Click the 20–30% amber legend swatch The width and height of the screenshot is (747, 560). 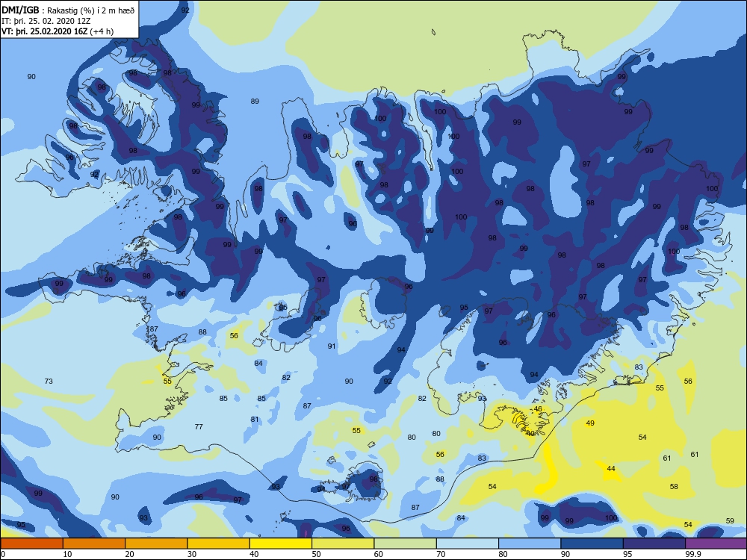coord(156,544)
